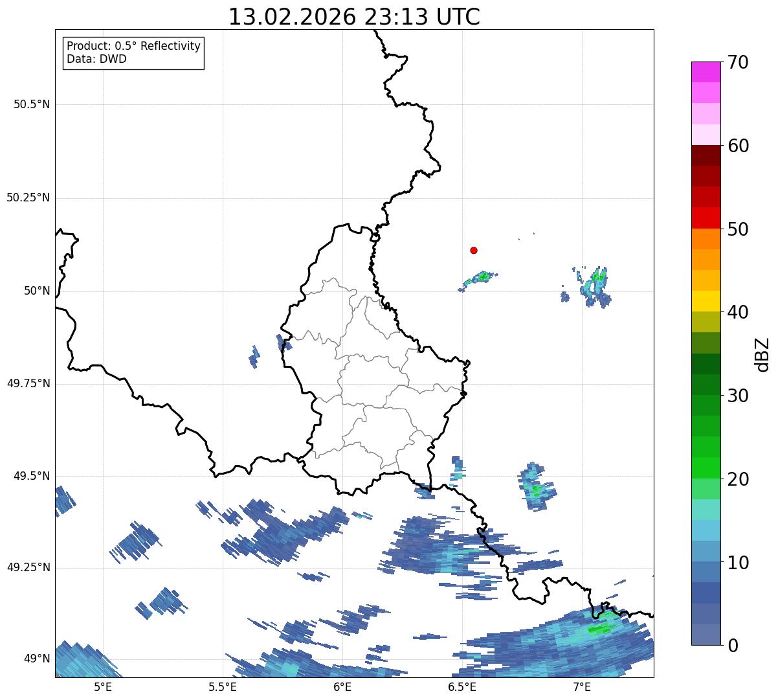Click the "6°E" longitude label
The image size is (778, 700).
[342, 687]
